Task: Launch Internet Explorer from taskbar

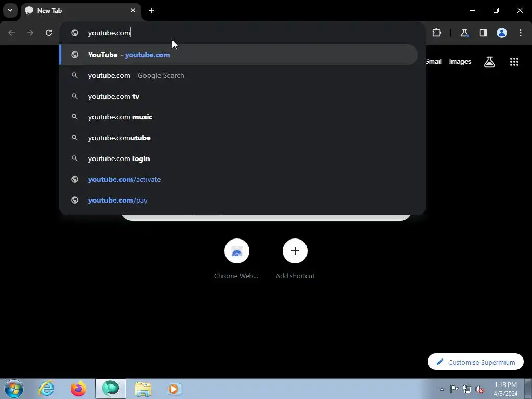Action: pos(46,389)
